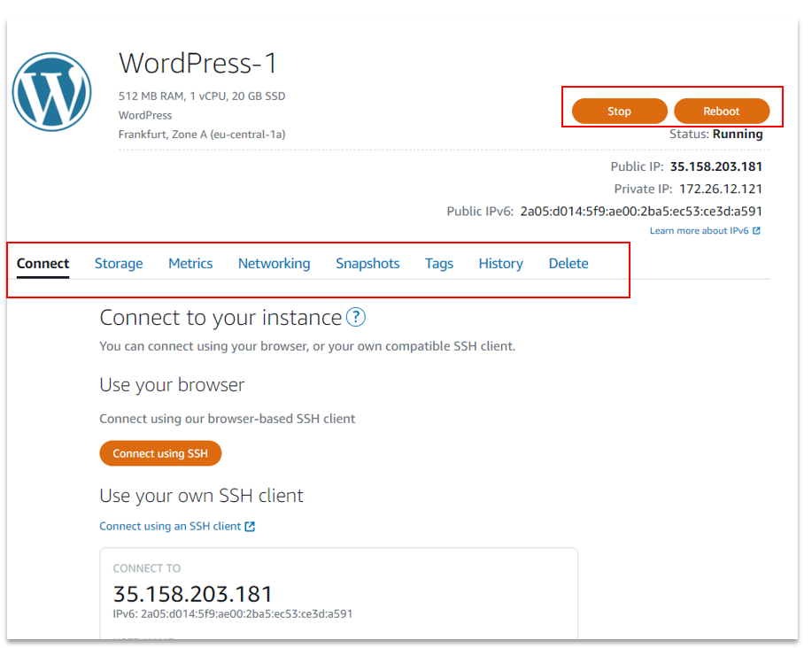Click the Public IPv6 address in the header
The width and height of the screenshot is (812, 648).
[x=641, y=212]
